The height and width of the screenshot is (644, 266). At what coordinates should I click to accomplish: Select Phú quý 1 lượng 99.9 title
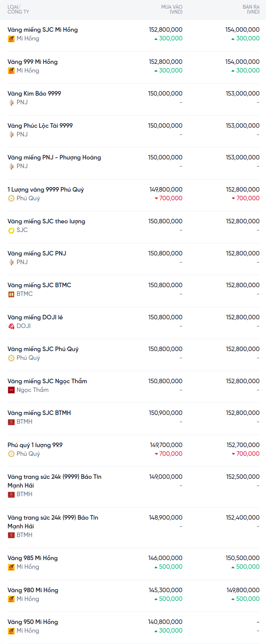tap(35, 445)
